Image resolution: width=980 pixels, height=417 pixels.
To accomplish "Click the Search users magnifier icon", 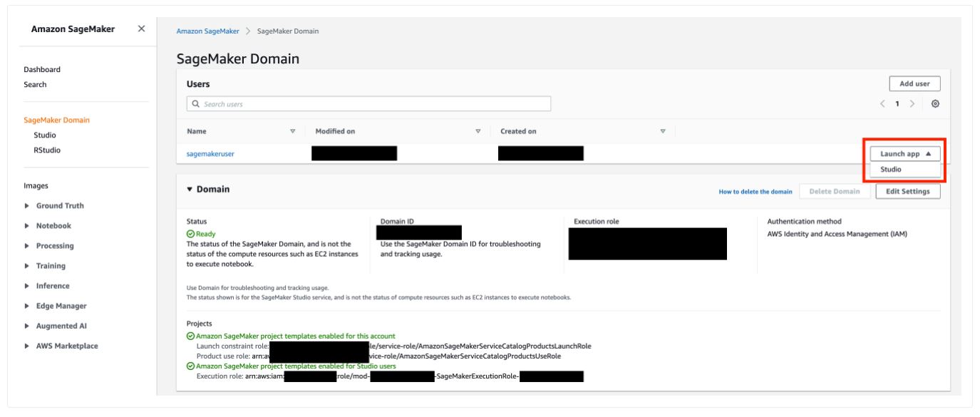I will [x=195, y=104].
